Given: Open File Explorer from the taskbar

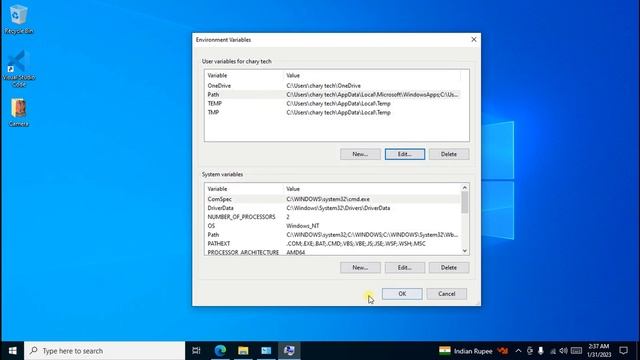Looking at the screenshot, I should (x=243, y=351).
